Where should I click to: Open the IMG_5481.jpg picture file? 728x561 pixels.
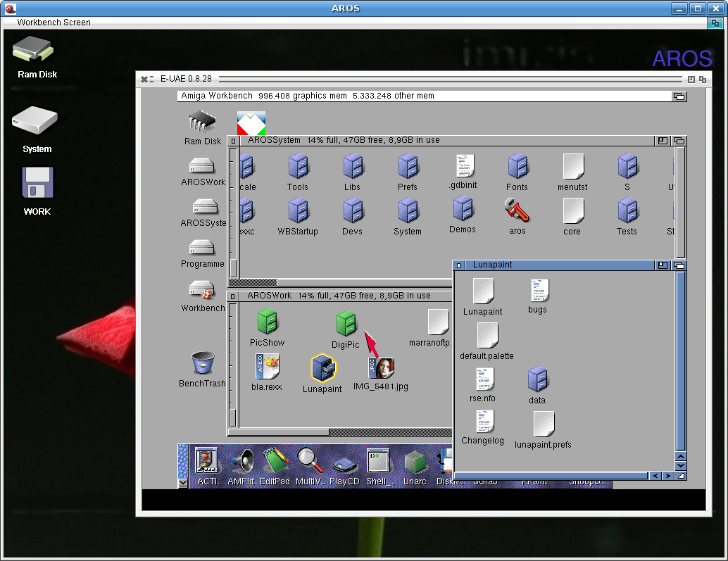click(381, 368)
